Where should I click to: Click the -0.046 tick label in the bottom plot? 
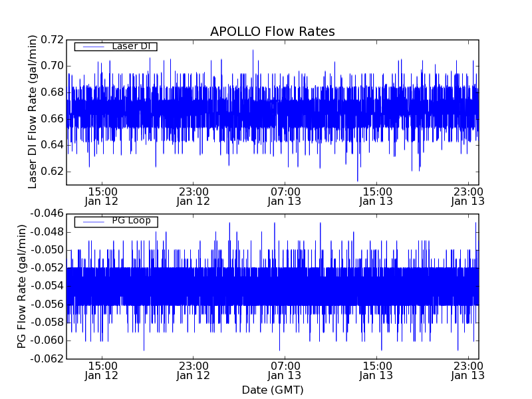[x=47, y=213]
